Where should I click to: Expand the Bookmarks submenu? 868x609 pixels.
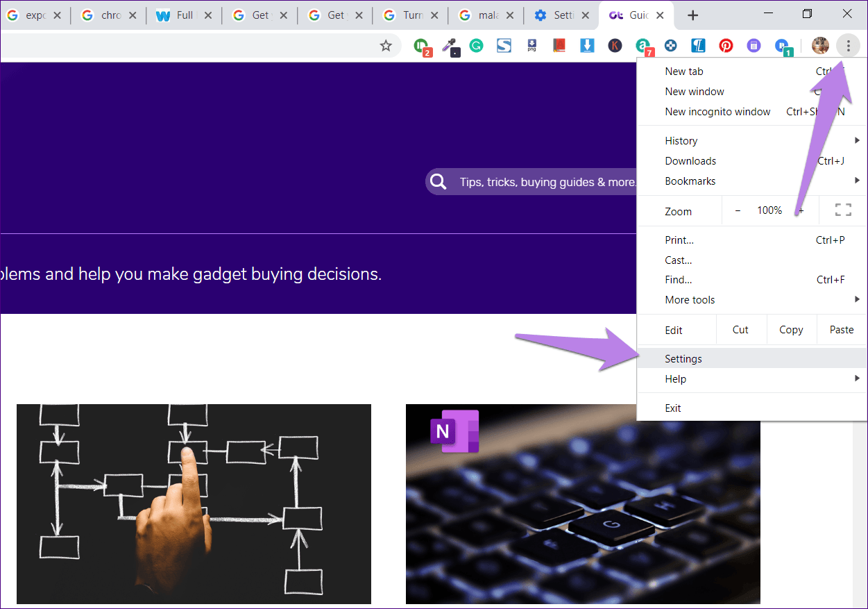click(752, 181)
